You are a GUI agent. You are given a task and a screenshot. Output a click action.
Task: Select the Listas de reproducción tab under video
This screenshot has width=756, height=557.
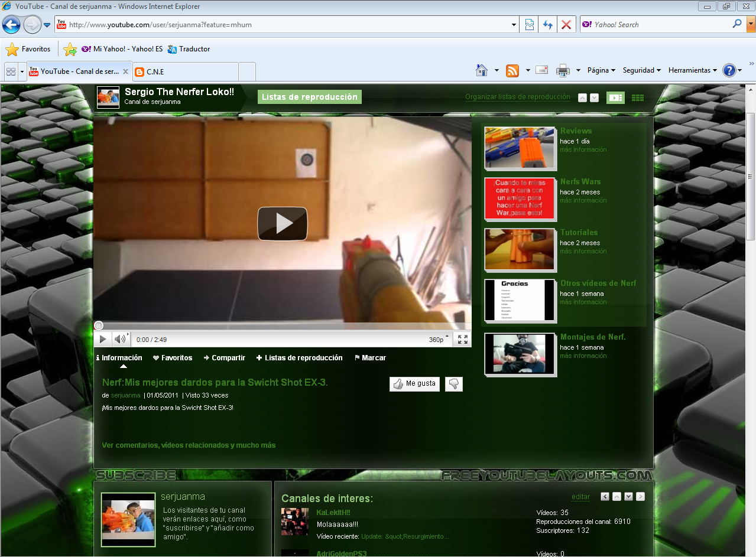(299, 357)
